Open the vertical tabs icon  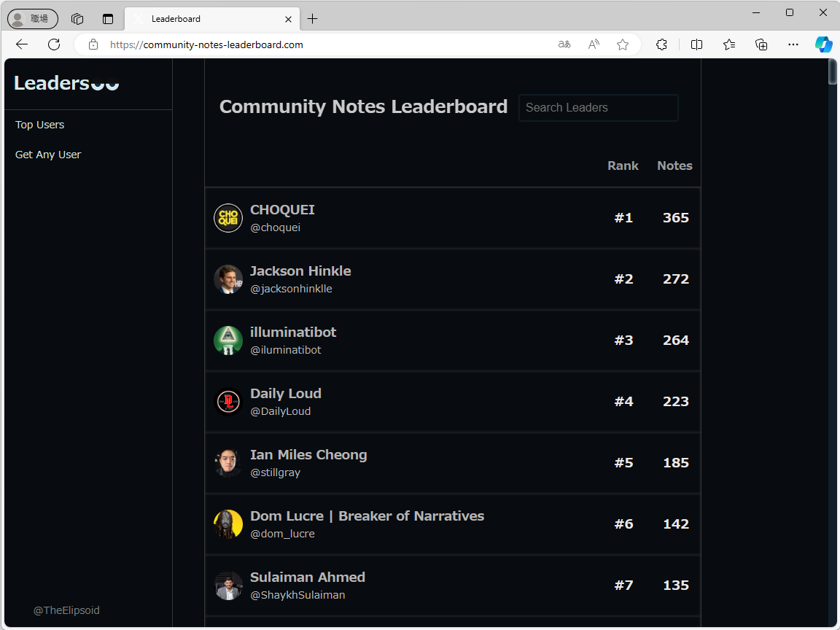click(108, 19)
